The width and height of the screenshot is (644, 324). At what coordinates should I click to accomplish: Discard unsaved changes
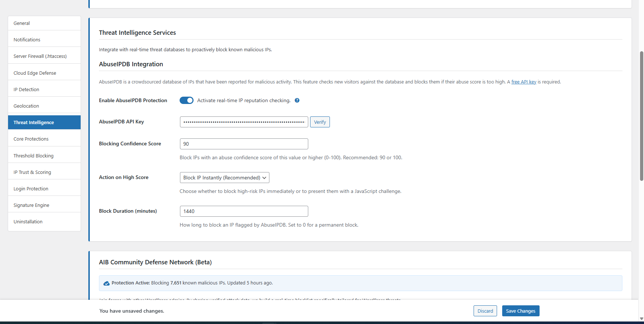485,311
